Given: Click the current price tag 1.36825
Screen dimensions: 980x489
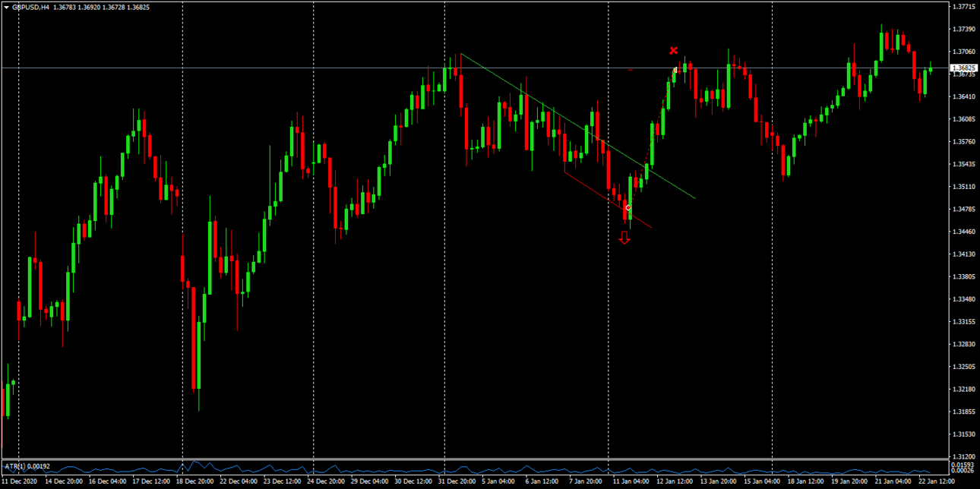Looking at the screenshot, I should [963, 68].
